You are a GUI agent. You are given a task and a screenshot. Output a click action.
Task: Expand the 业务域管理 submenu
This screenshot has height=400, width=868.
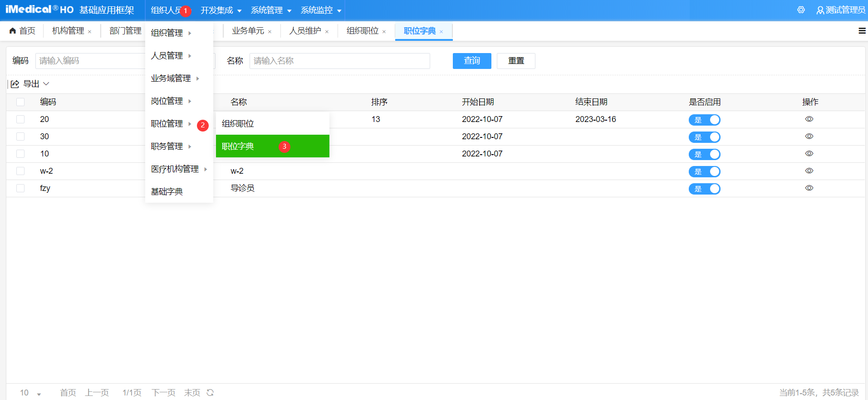click(179, 78)
